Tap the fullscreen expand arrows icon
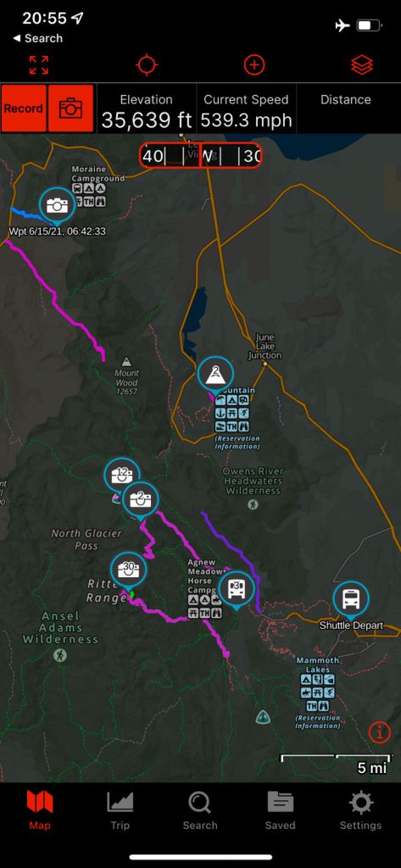401x868 pixels. pos(39,64)
